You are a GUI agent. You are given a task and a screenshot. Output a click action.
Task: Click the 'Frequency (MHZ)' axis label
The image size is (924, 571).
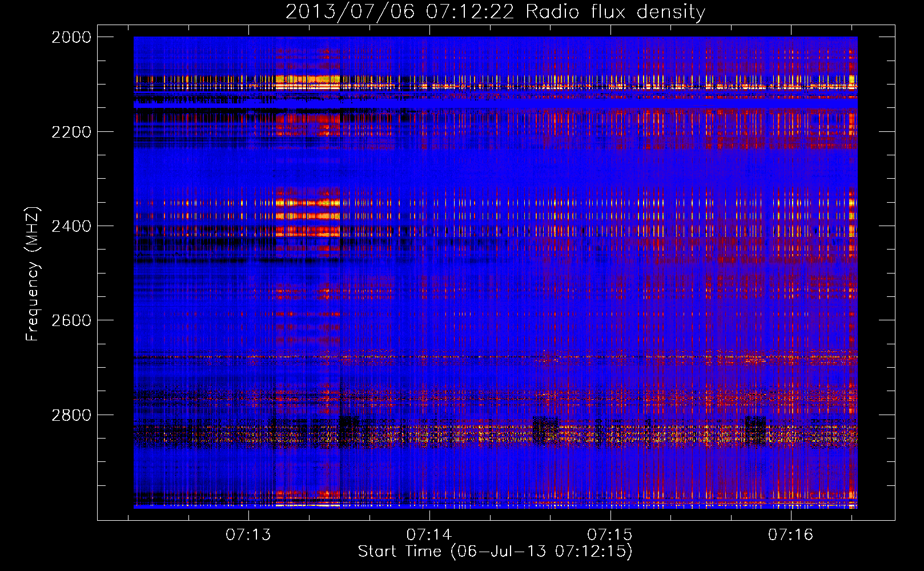[x=33, y=274]
